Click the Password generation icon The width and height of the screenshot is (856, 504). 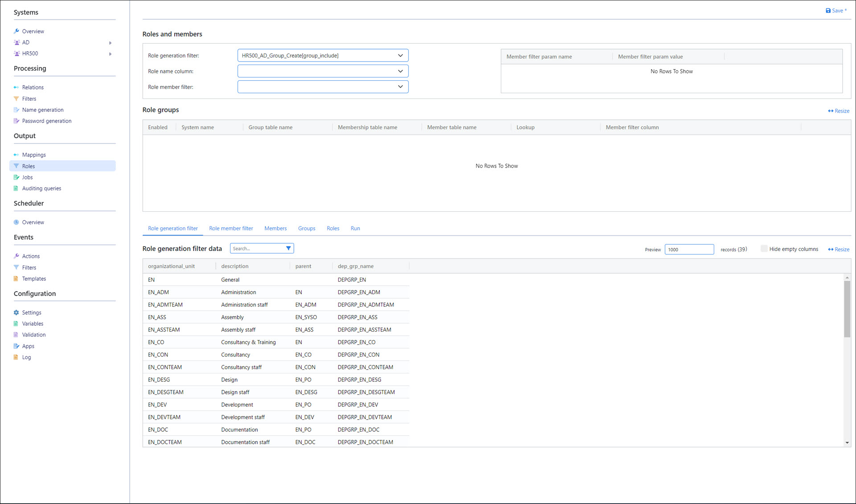pos(16,121)
